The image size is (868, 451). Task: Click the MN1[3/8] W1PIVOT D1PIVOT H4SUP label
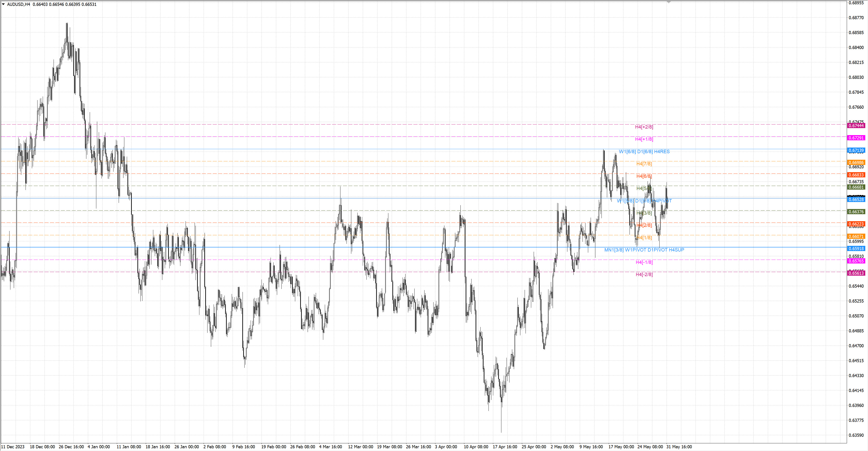pos(644,250)
